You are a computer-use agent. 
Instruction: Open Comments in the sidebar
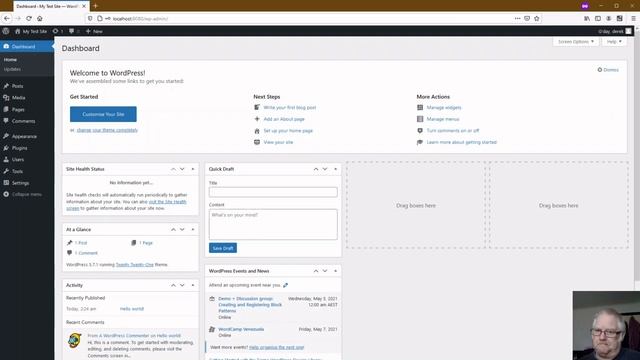tap(23, 121)
